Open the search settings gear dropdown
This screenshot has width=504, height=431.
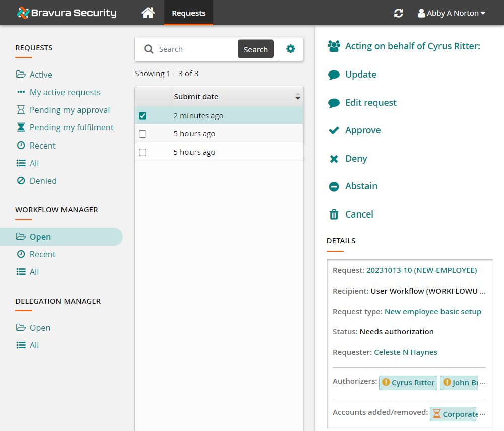click(291, 49)
